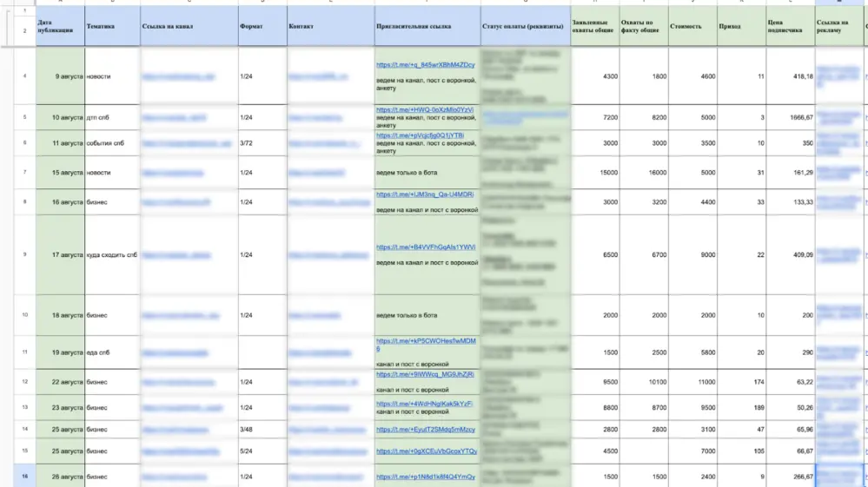Select the declared reach cell '15000'

(x=595, y=173)
